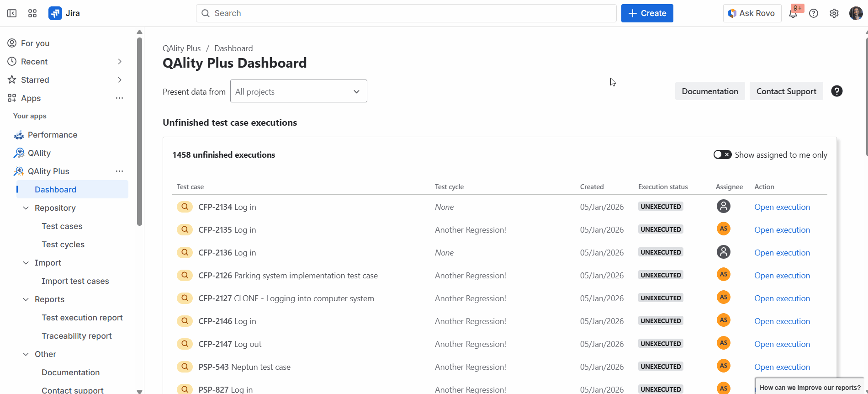868x394 pixels.
Task: Click the unassigned avatar in CFP-2136 row
Action: click(723, 252)
